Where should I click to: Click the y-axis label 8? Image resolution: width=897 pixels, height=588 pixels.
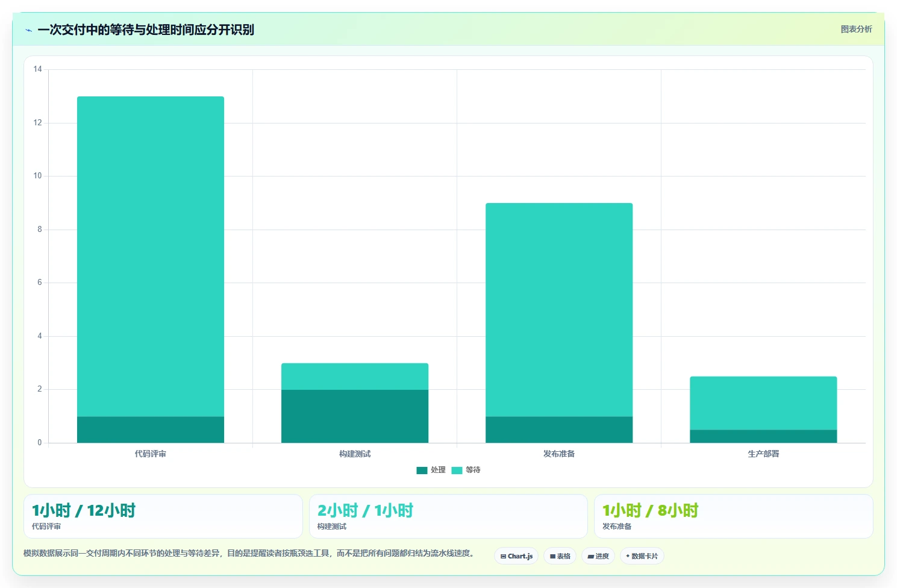point(40,230)
